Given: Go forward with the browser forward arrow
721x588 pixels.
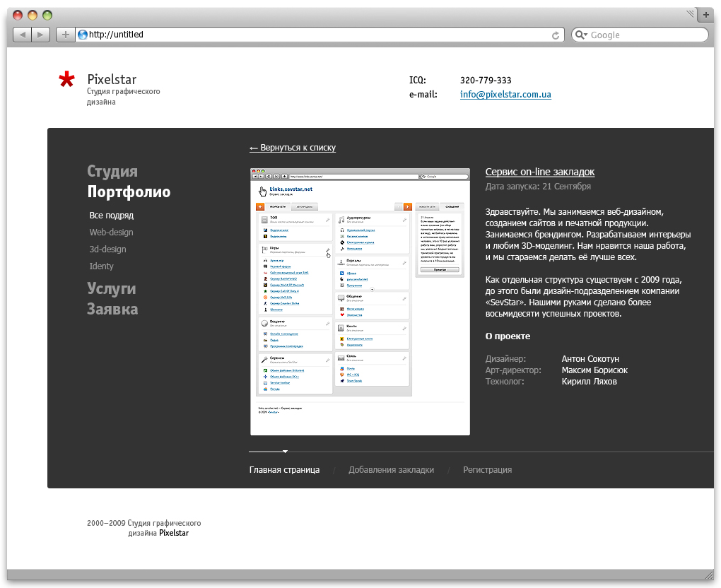Looking at the screenshot, I should tap(40, 35).
